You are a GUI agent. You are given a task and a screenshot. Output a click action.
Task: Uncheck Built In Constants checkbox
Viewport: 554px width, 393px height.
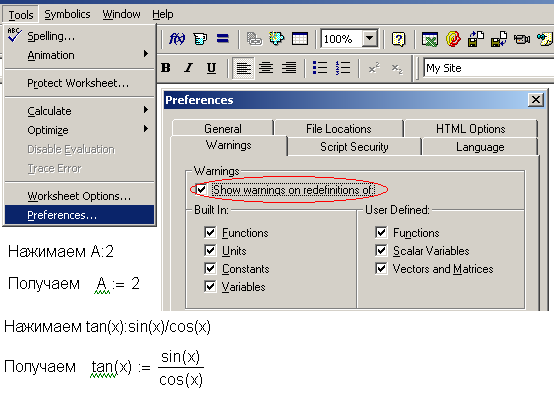(x=210, y=269)
